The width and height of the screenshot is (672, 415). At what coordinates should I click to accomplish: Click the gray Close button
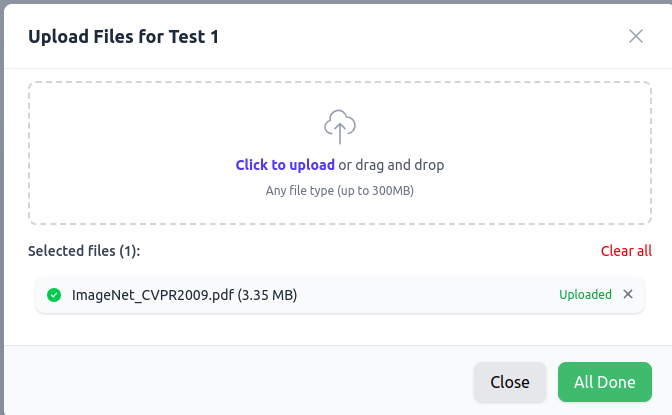[510, 382]
